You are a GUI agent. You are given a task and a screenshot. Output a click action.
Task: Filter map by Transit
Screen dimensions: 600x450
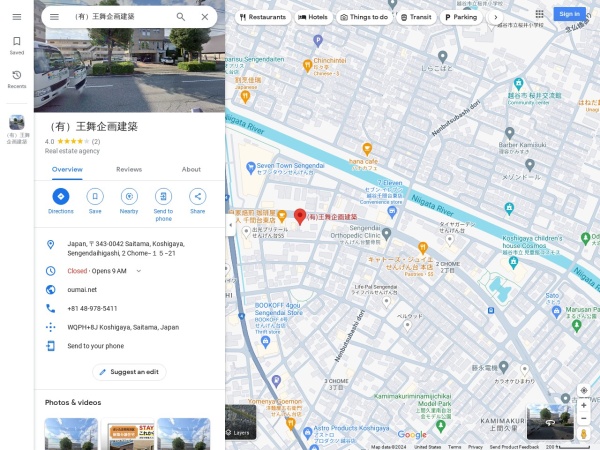(x=416, y=17)
